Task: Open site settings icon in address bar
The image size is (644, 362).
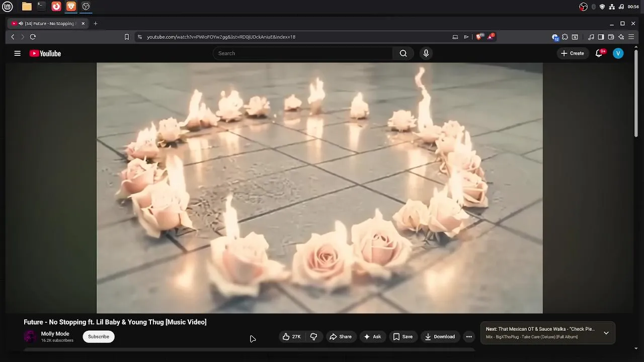Action: point(140,37)
